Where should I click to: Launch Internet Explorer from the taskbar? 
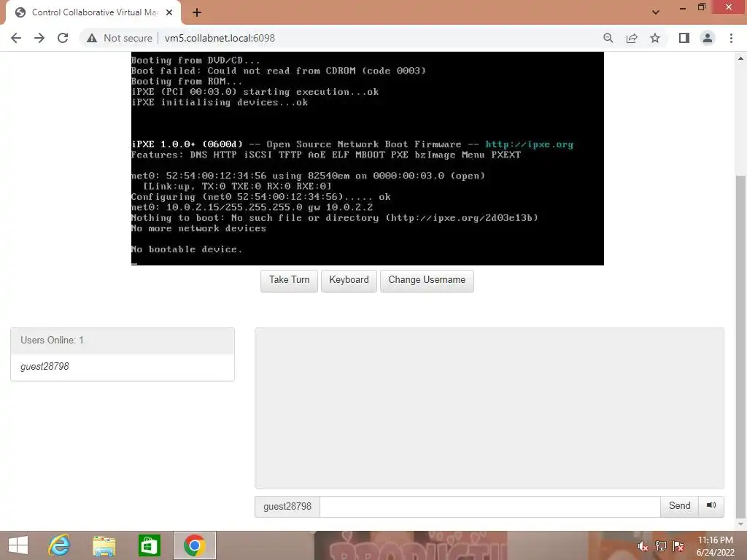tap(60, 545)
